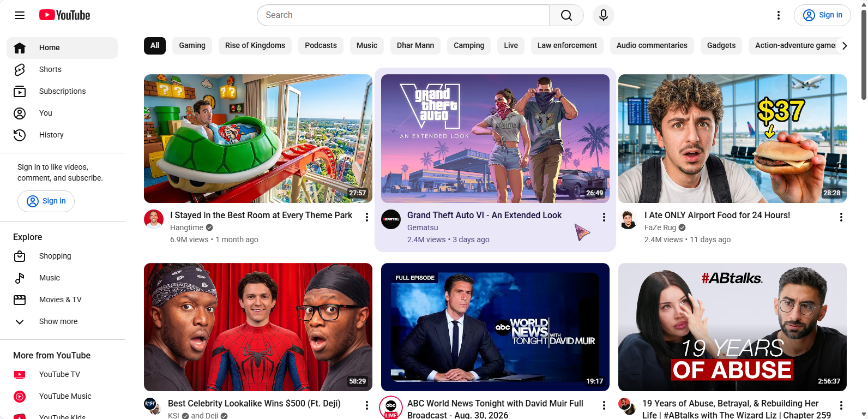Click the search magnifier button
868x419 pixels.
566,15
